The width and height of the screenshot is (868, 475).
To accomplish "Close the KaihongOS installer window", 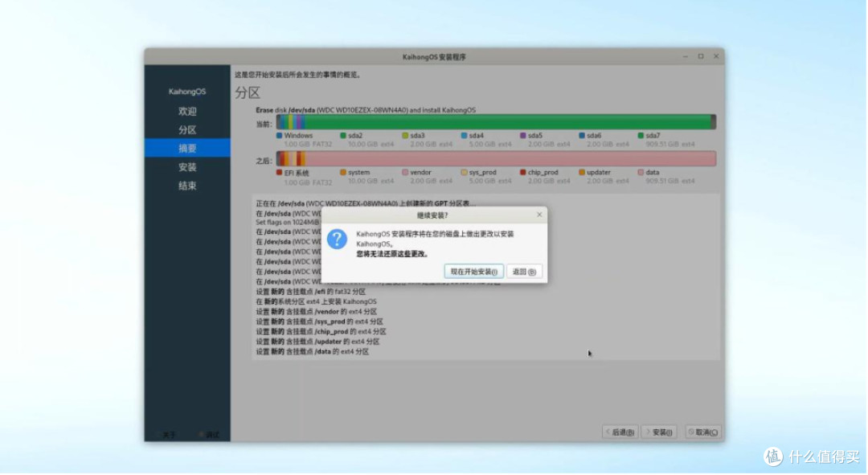I will (716, 56).
